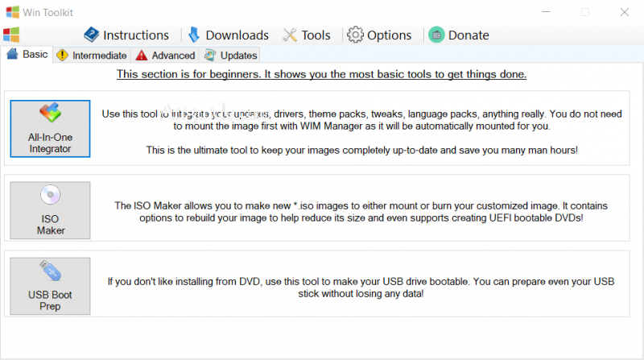This screenshot has height=360, width=644.
Task: Open the ISO Maker tool
Action: (x=50, y=210)
